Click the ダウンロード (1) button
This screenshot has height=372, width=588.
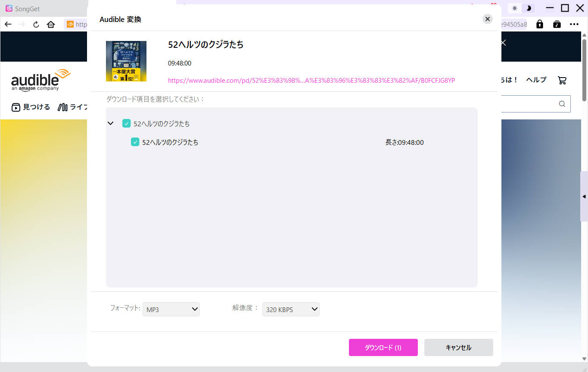(383, 347)
